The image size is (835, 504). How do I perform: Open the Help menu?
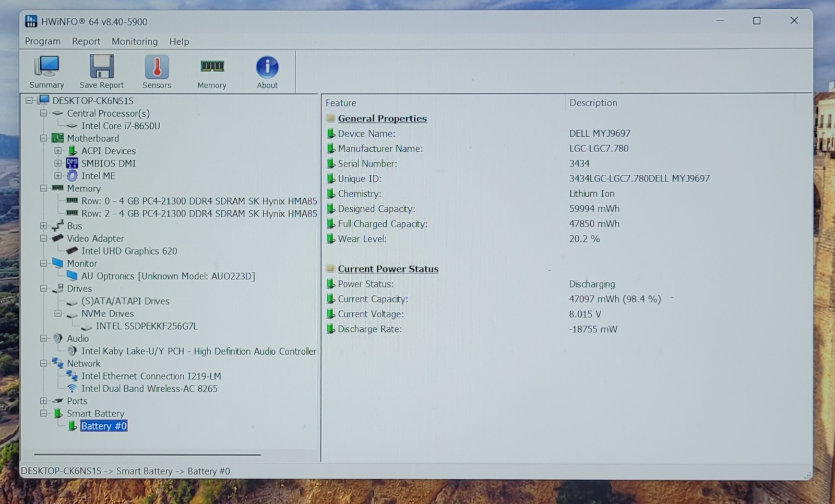(179, 41)
